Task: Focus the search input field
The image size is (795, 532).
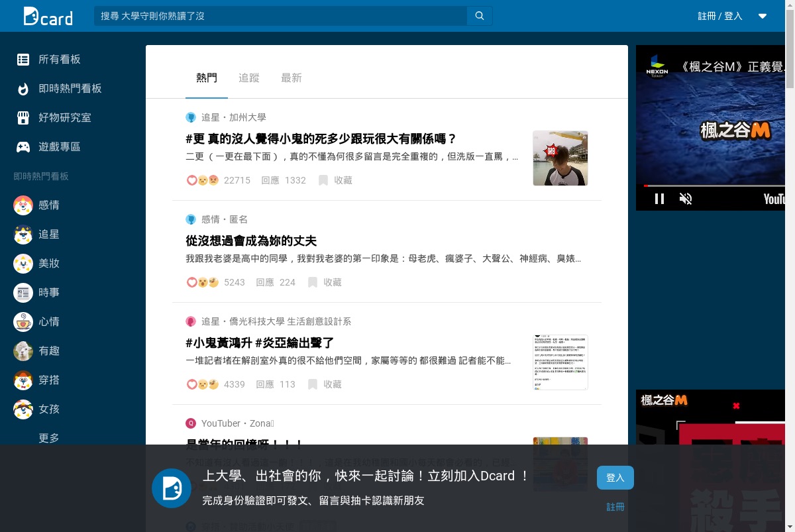Action: 281,16
